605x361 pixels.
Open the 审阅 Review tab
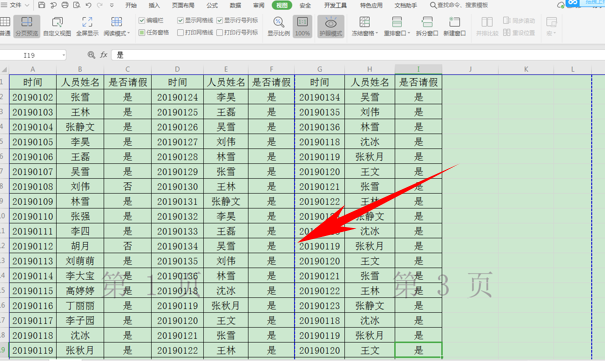tap(259, 5)
